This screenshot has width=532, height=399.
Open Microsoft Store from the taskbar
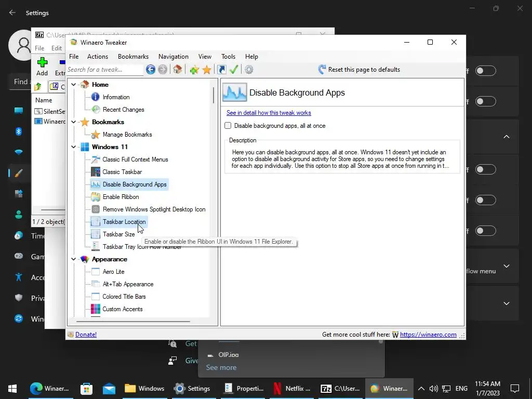(x=87, y=389)
